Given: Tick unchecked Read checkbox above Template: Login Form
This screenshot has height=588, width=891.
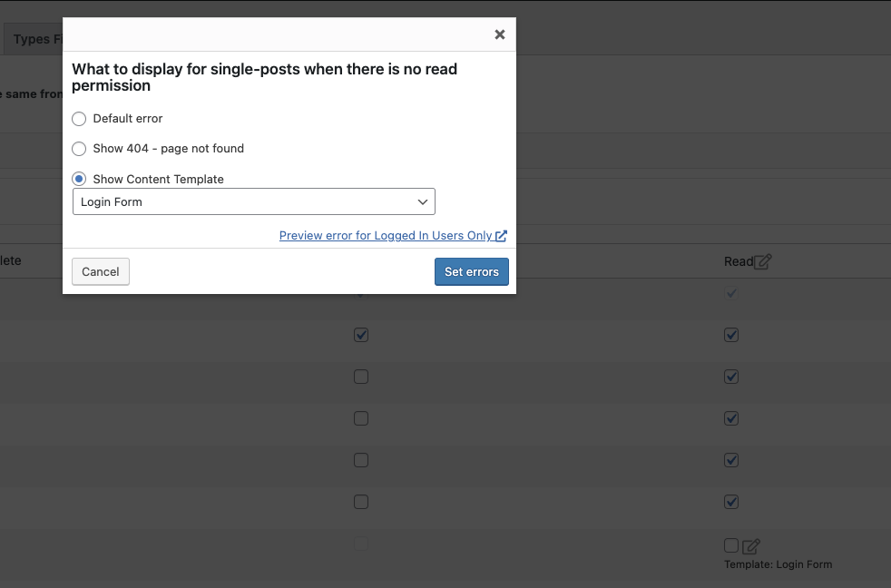Looking at the screenshot, I should [x=731, y=545].
